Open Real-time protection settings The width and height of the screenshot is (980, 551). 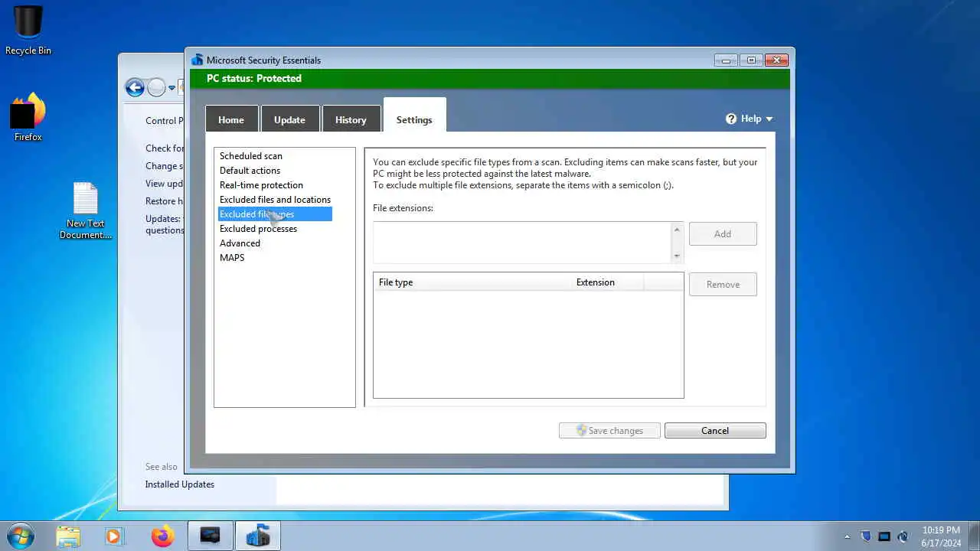click(x=261, y=185)
